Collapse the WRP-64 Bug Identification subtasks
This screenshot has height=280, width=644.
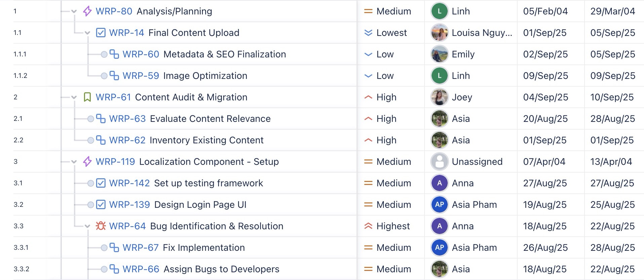87,226
